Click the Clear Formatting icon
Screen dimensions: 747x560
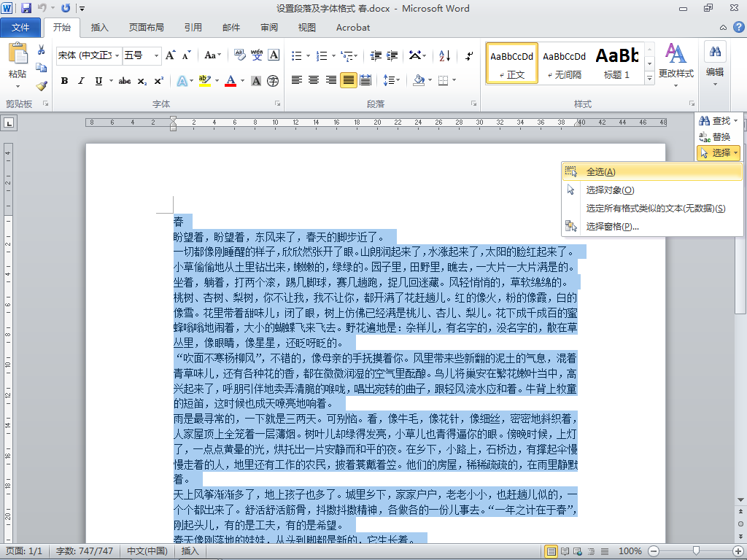[239, 55]
